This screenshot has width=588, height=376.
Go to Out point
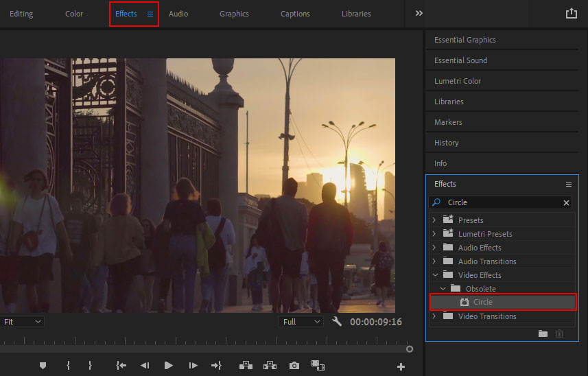[216, 366]
